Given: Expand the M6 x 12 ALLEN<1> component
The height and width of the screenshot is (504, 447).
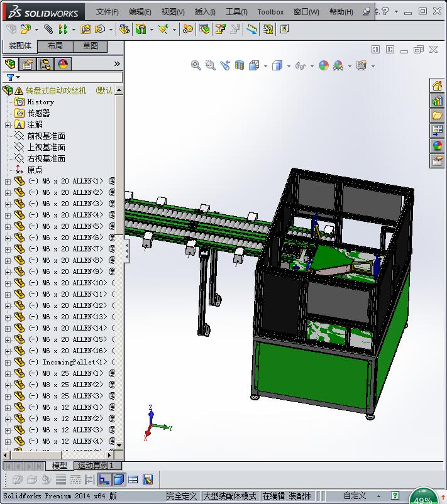Looking at the screenshot, I should point(8,408).
